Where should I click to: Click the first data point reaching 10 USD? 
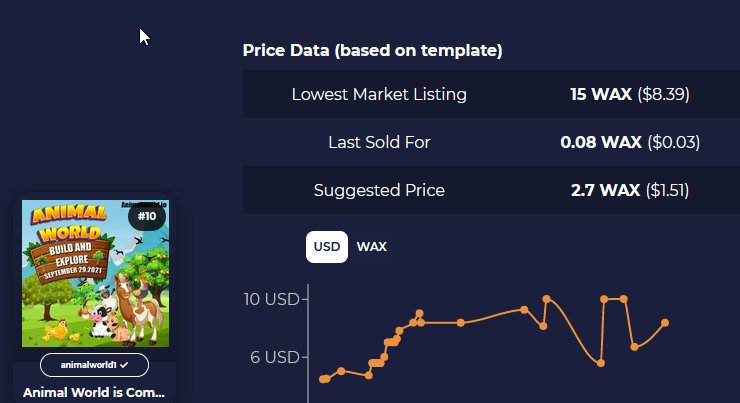(547, 299)
